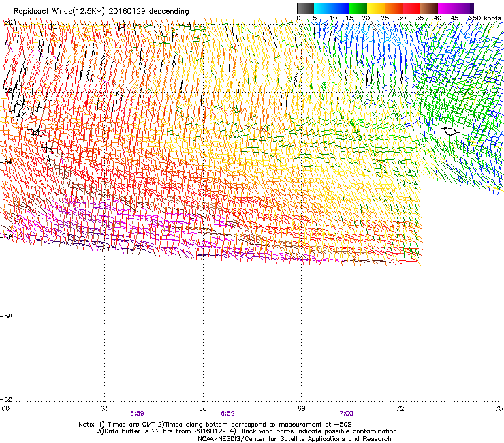Select the orange 25-30 knots legend segment
The image size is (504, 443).
(394, 8)
